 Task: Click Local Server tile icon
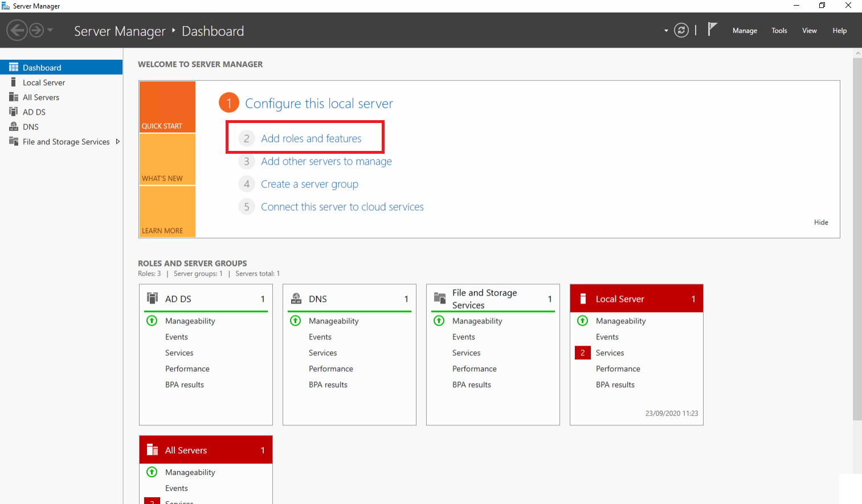[x=583, y=298]
